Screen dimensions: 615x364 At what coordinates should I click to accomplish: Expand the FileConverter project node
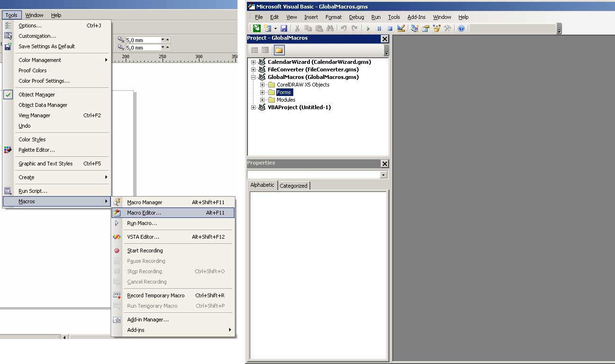[254, 69]
